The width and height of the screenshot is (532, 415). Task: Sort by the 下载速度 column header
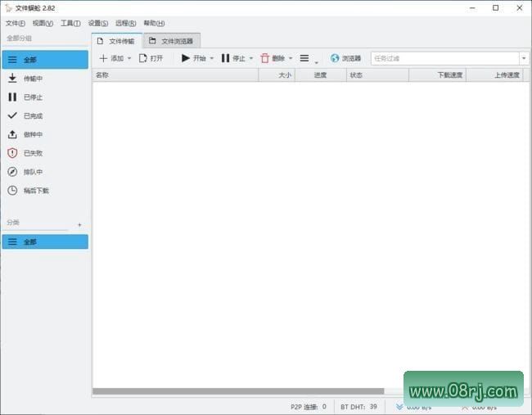(437, 75)
